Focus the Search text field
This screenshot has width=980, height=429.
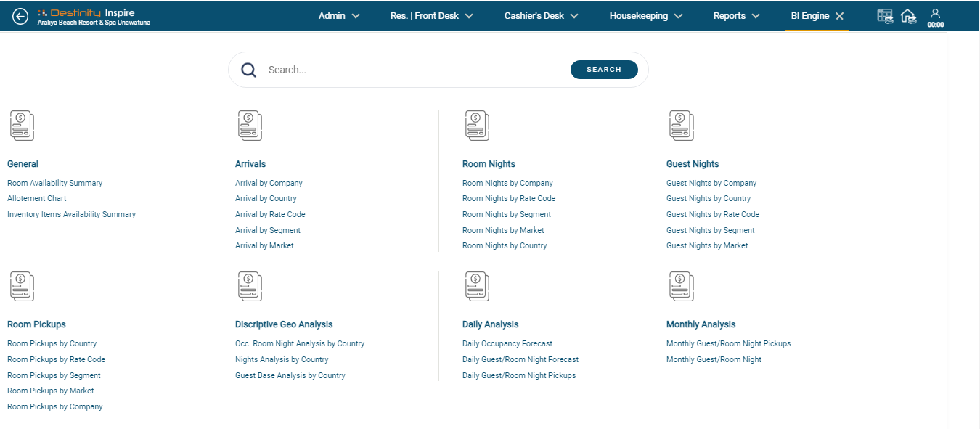[x=414, y=70]
